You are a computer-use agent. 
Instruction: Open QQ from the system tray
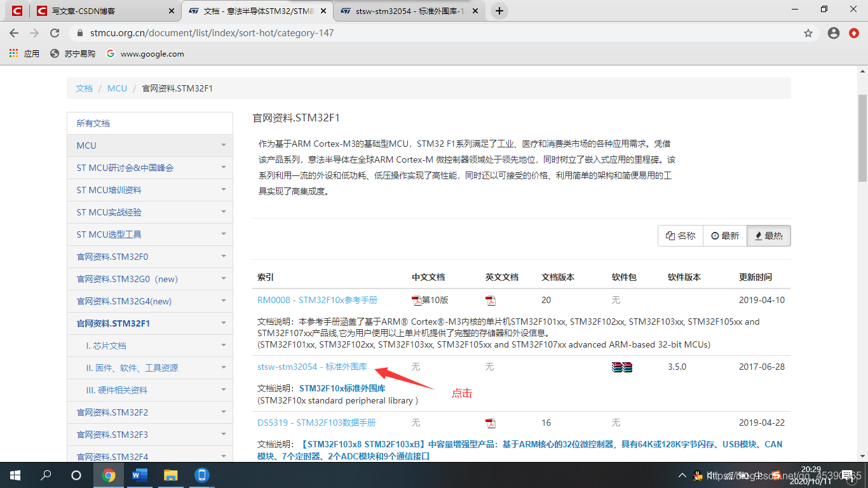[x=698, y=475]
